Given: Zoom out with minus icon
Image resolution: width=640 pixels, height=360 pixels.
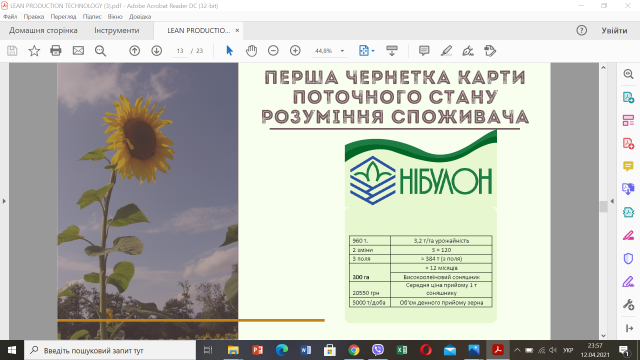Looking at the screenshot, I should [x=273, y=51].
